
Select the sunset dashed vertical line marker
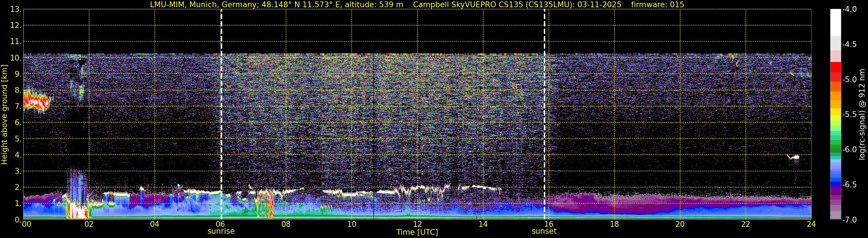[x=544, y=114]
